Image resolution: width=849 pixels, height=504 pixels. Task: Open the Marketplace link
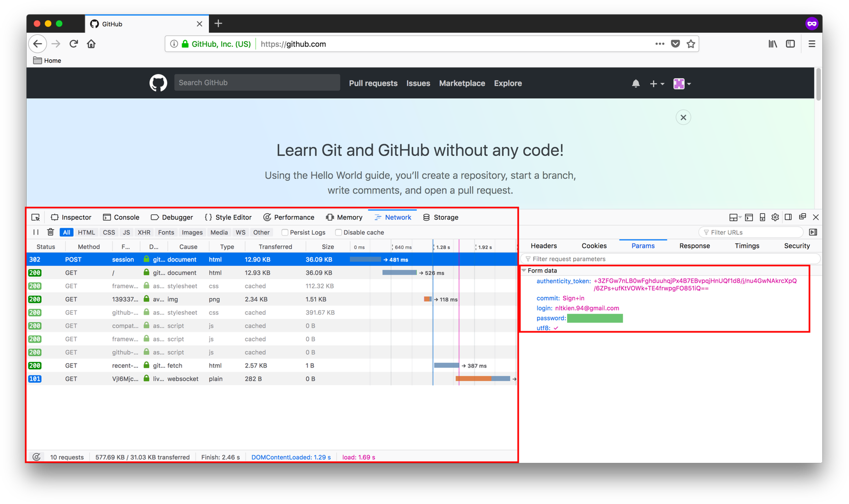462,83
